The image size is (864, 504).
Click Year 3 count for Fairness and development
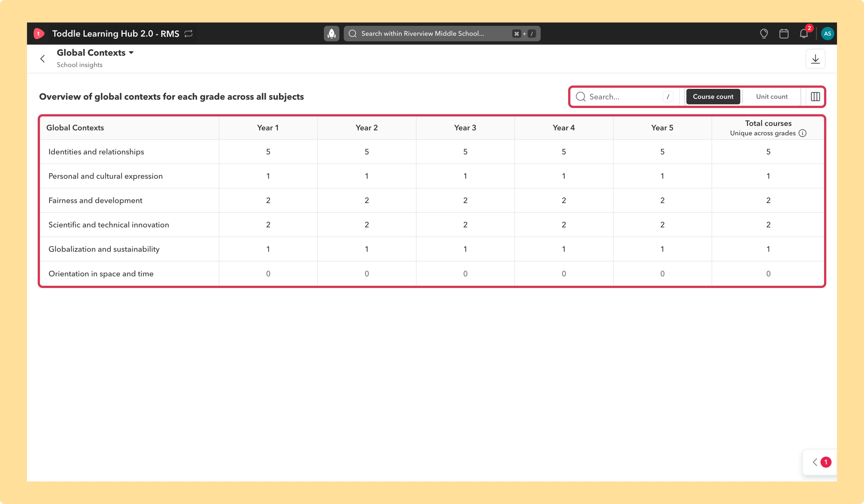pyautogui.click(x=465, y=200)
